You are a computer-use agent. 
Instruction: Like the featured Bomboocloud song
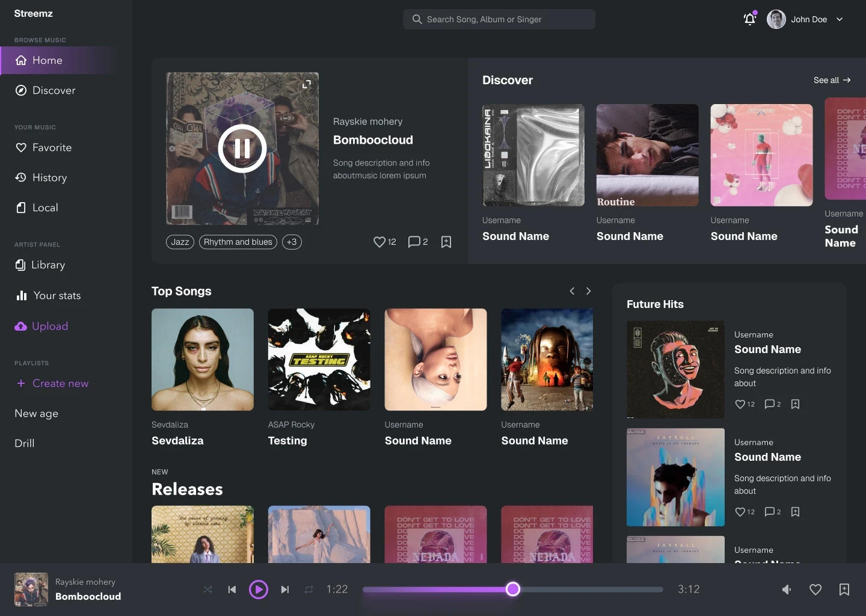coord(379,242)
